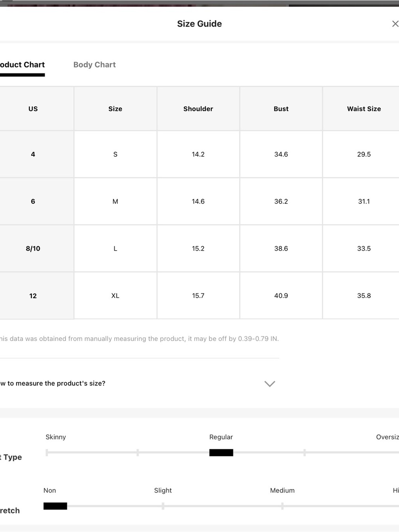Select the US size 12 row header
This screenshot has height=532, width=399.
(33, 296)
